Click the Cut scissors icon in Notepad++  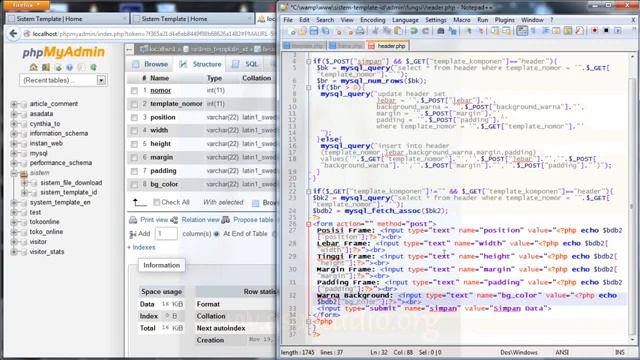click(x=376, y=31)
